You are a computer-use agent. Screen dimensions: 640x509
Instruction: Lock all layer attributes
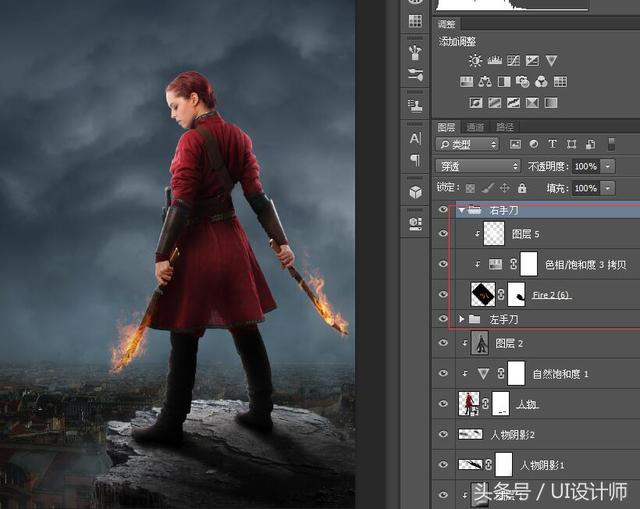[522, 188]
